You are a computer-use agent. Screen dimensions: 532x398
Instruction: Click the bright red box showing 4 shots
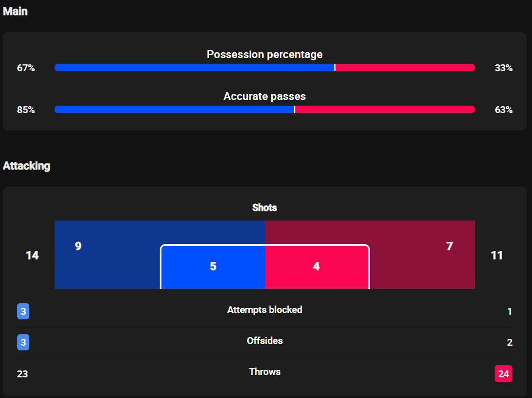coord(317,266)
